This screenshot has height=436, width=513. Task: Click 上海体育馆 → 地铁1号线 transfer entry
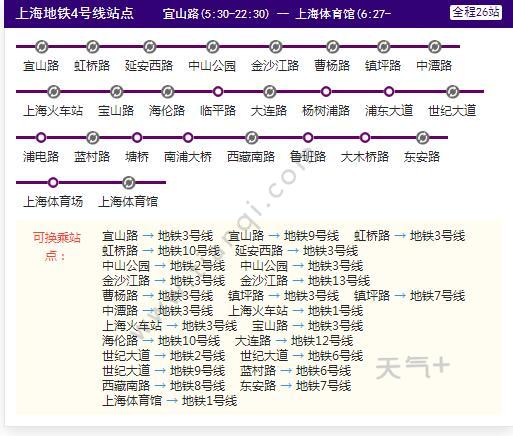[169, 401]
